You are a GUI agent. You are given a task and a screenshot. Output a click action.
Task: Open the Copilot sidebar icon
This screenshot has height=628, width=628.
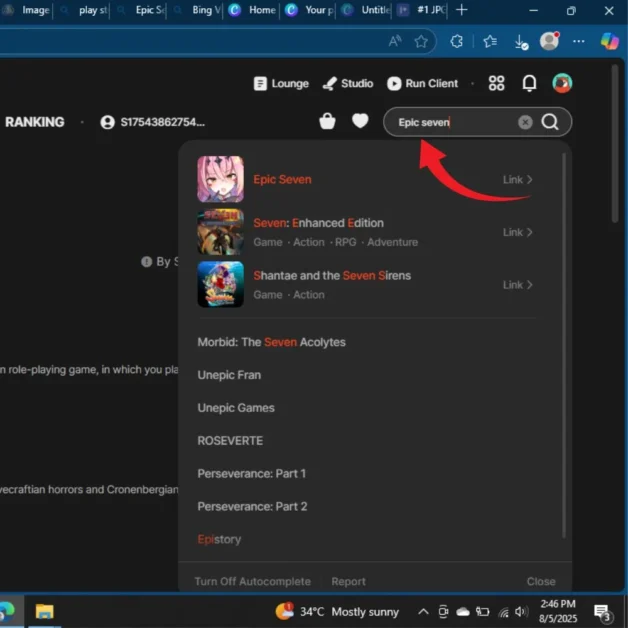click(609, 41)
